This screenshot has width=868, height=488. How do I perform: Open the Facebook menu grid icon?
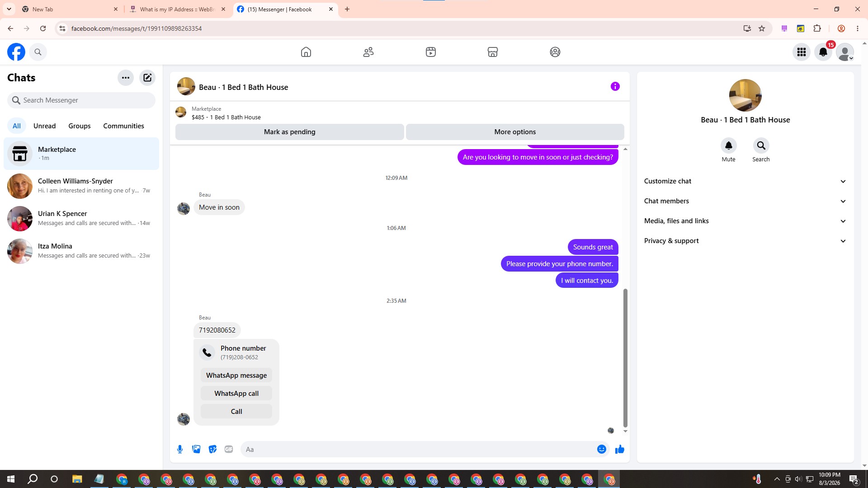[x=802, y=52]
